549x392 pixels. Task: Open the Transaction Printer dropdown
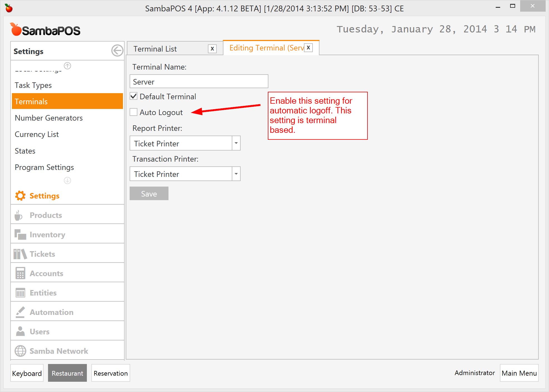(236, 174)
